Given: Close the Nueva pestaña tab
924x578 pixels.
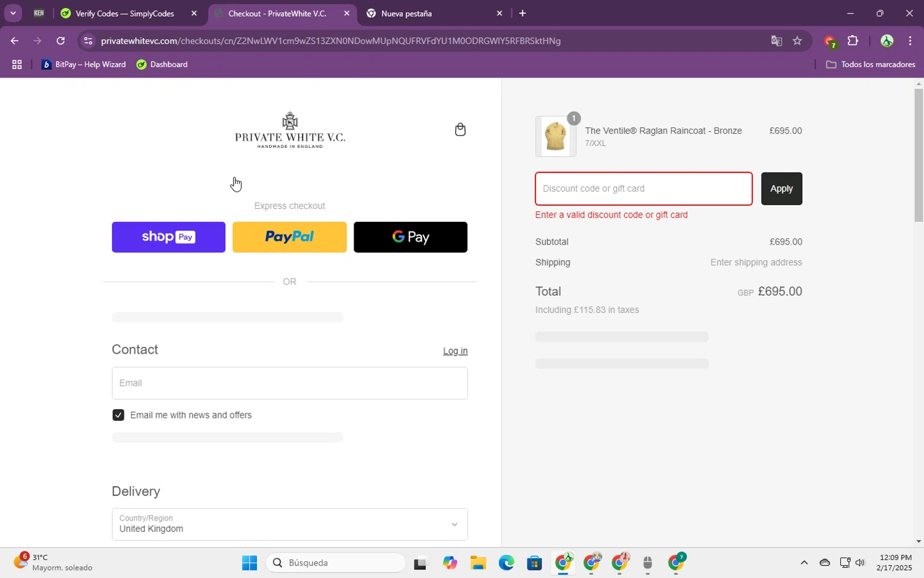Looking at the screenshot, I should click(500, 14).
